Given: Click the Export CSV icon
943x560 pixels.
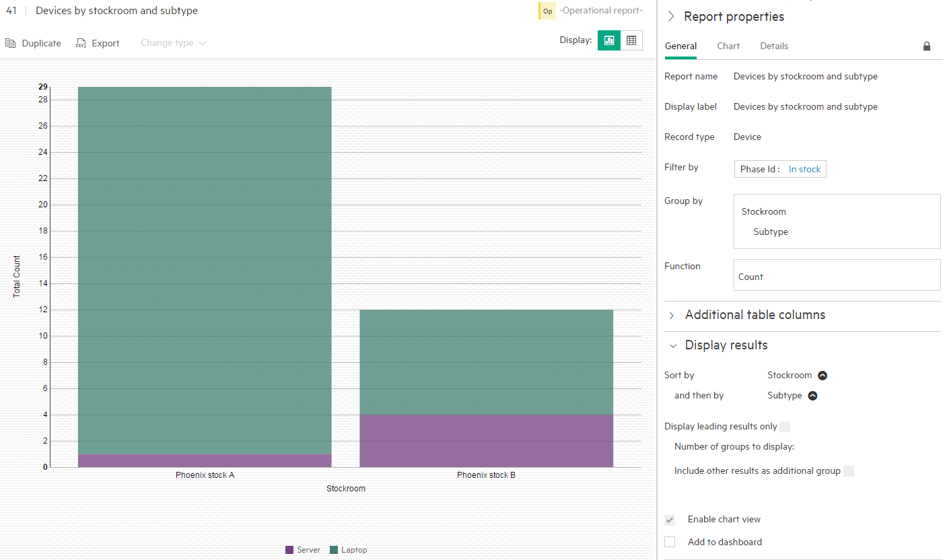Looking at the screenshot, I should tap(81, 43).
